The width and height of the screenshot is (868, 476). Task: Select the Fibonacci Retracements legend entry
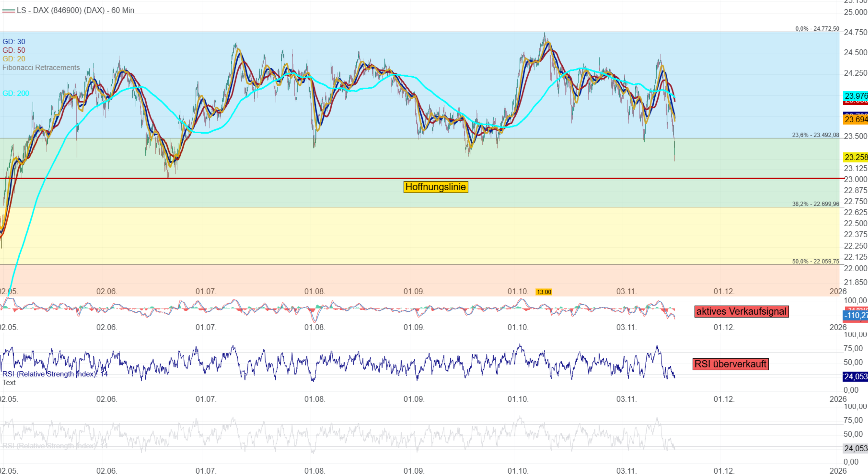pos(41,68)
